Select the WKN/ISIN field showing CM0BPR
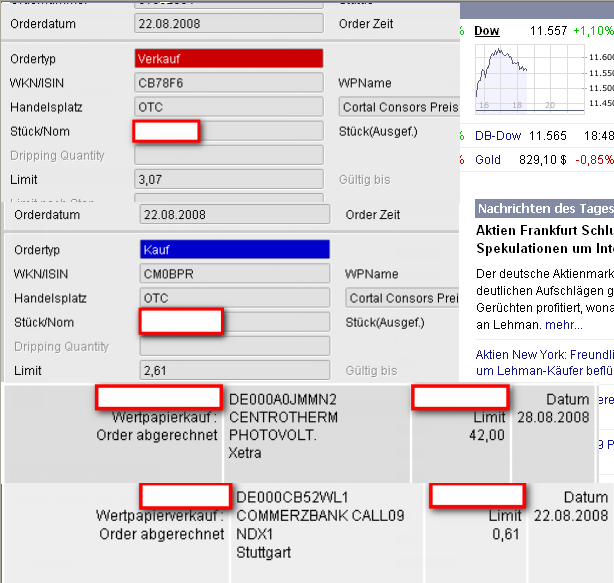Screen dimensions: 614x583 tap(235, 274)
